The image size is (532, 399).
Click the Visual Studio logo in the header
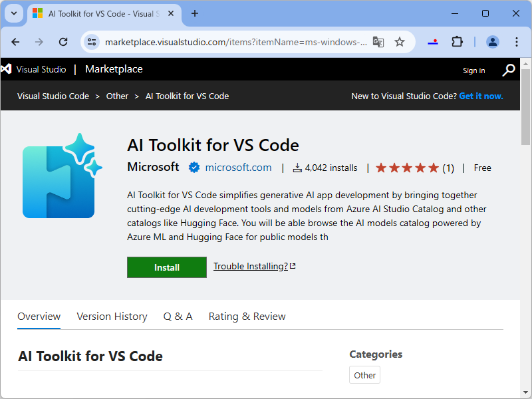tap(7, 68)
